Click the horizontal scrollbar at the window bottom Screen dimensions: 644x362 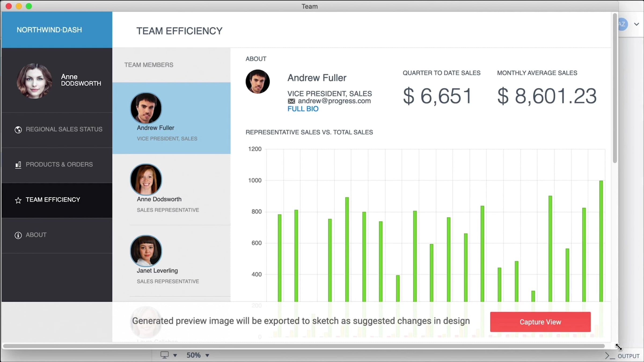tap(303, 346)
